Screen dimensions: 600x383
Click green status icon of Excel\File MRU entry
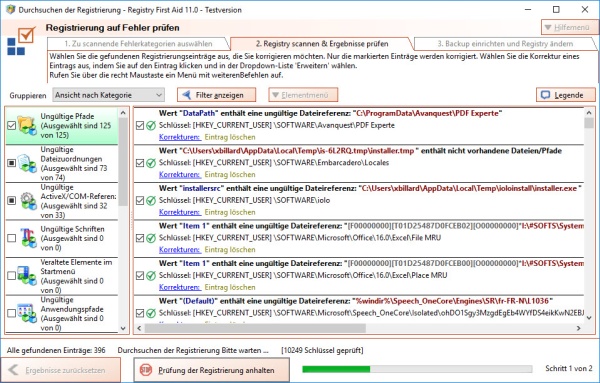[x=151, y=238]
